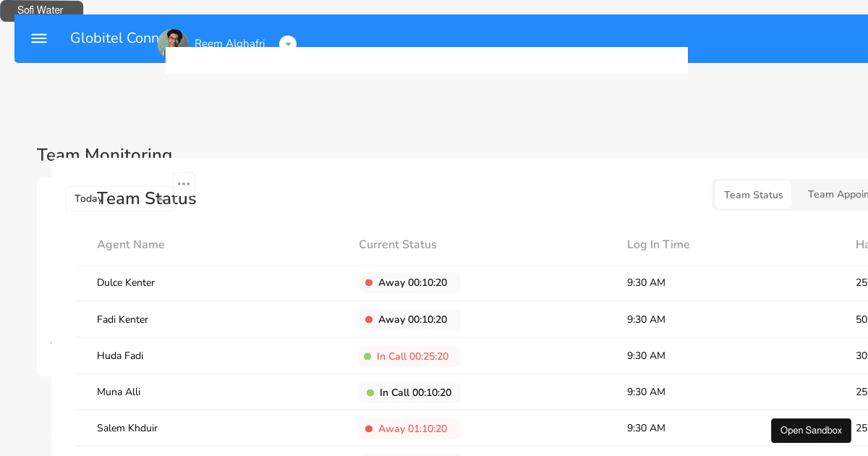868x456 pixels.
Task: Click the white search field in header
Action: (x=426, y=61)
